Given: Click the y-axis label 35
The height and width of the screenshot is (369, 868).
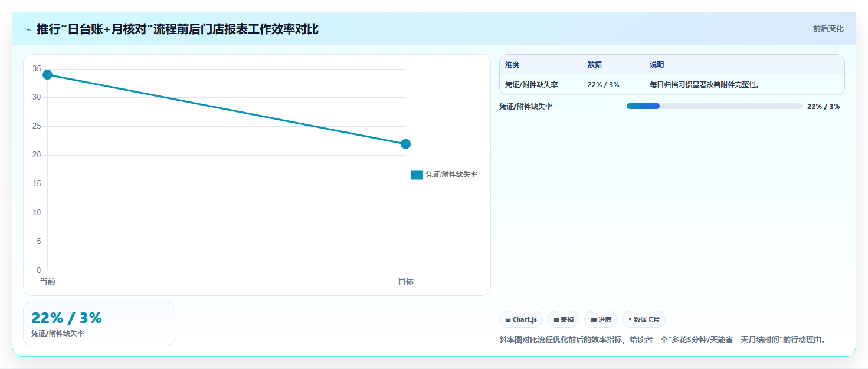Looking at the screenshot, I should coord(37,69).
